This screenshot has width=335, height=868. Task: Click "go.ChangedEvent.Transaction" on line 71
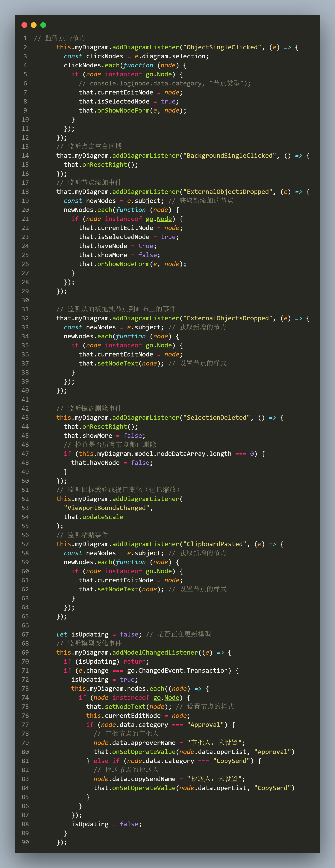177,671
